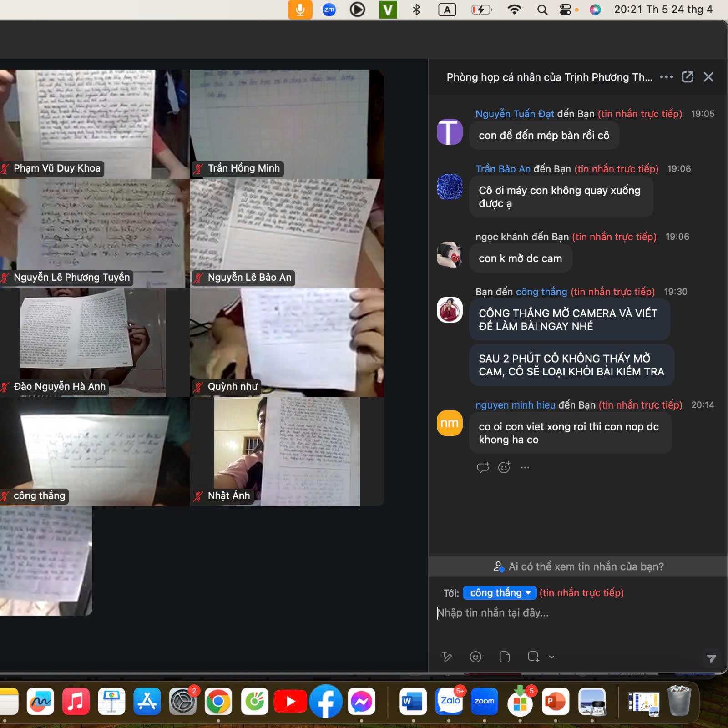
Task: Open Control Center in the menu bar
Action: 565,10
